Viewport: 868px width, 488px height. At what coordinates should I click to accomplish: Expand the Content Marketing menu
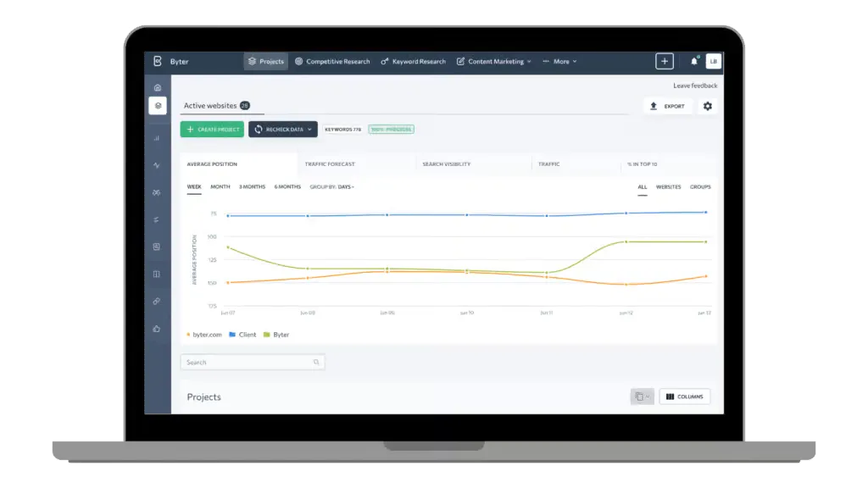(494, 61)
